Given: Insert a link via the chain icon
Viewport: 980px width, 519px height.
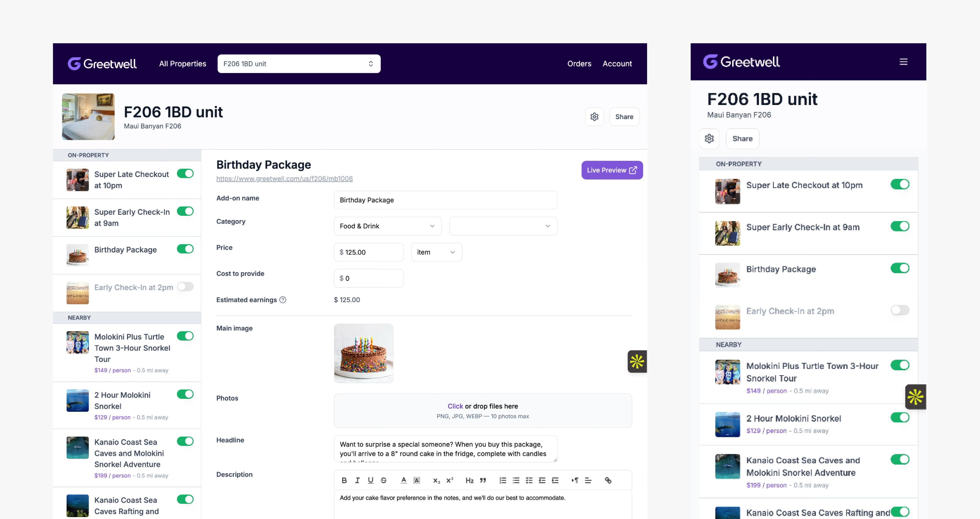Looking at the screenshot, I should click(x=608, y=480).
